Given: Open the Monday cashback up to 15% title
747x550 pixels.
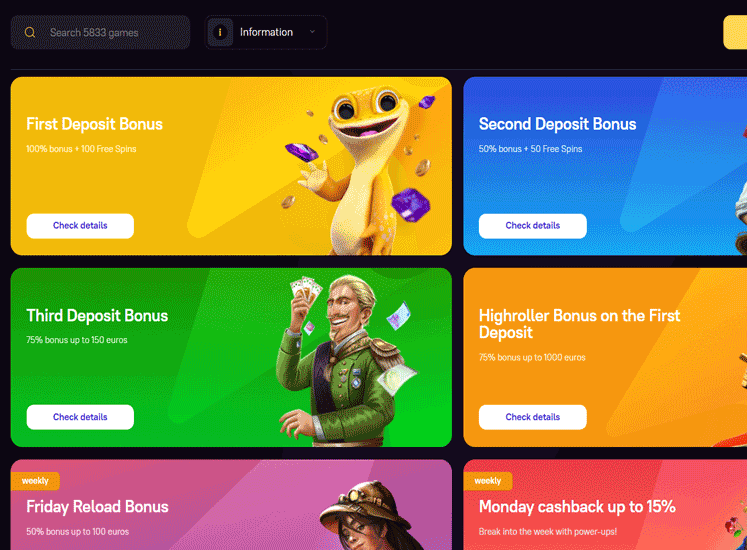Looking at the screenshot, I should (x=577, y=506).
